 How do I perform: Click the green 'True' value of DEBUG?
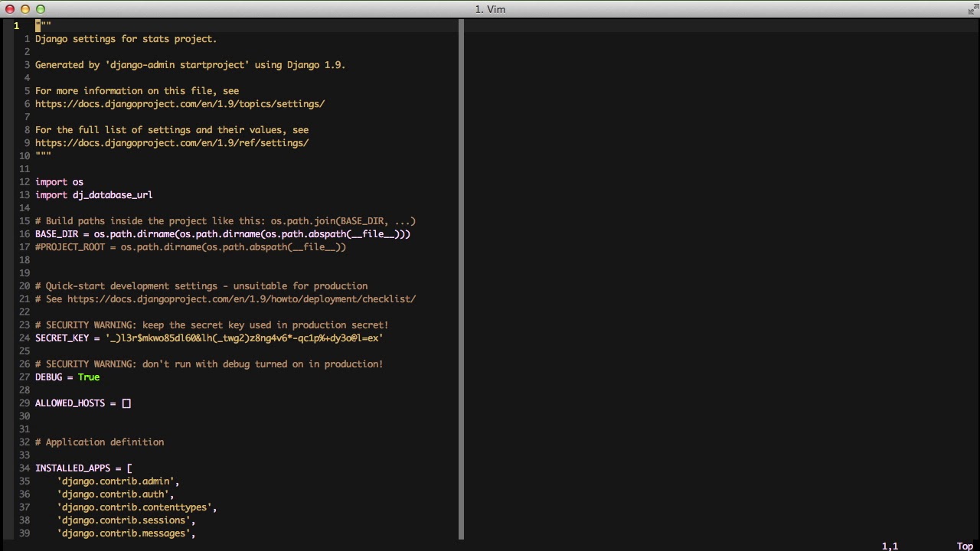(89, 377)
